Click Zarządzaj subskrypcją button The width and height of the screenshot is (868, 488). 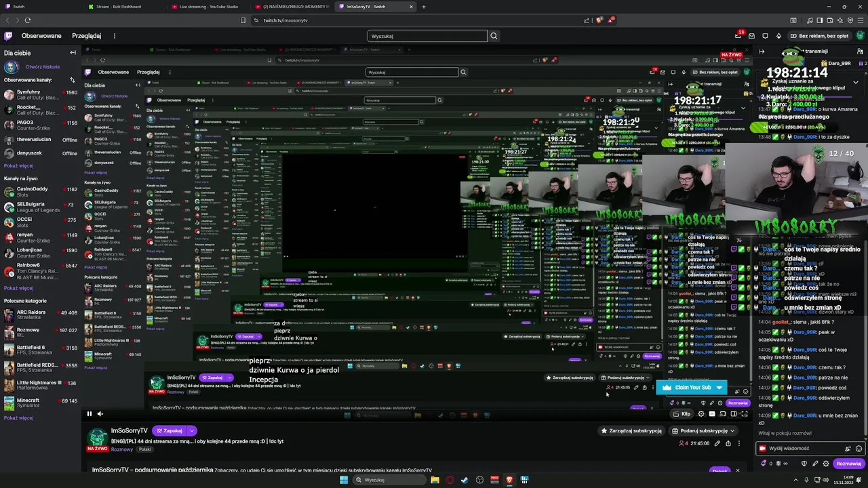pyautogui.click(x=631, y=430)
